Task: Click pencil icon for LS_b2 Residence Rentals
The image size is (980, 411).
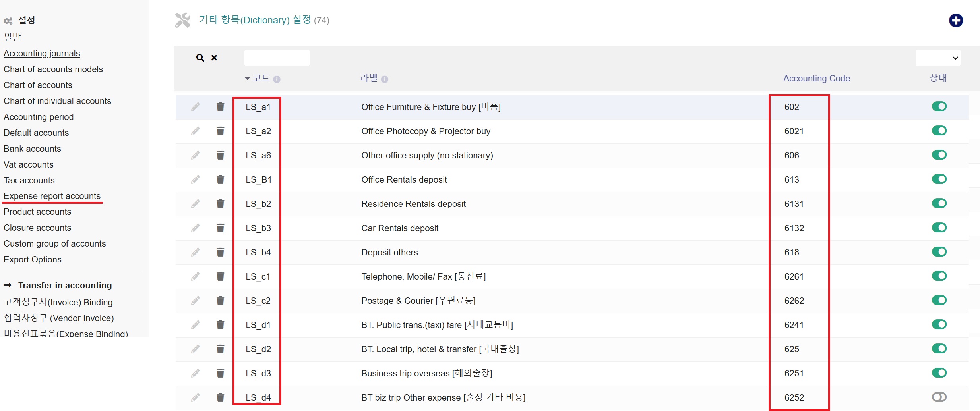Action: click(195, 204)
